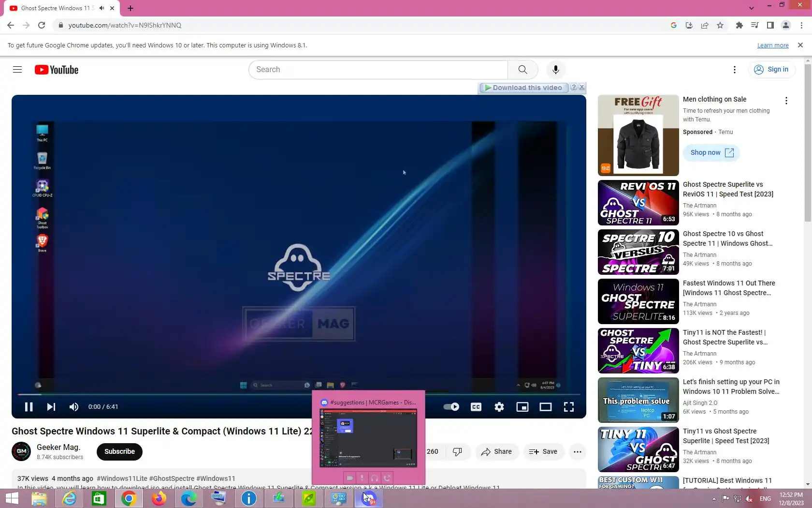Viewport: 812px width, 508px height.
Task: Close the Download this video bar
Action: [582, 87]
